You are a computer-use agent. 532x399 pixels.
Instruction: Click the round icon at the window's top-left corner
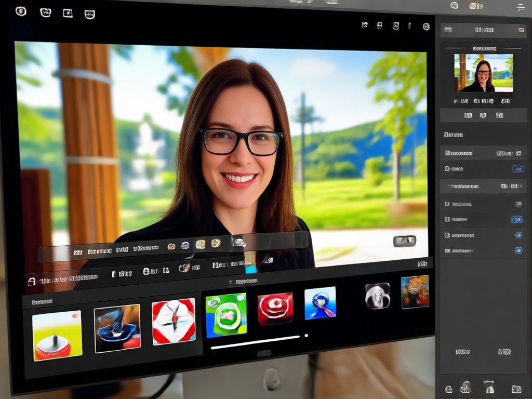point(21,11)
